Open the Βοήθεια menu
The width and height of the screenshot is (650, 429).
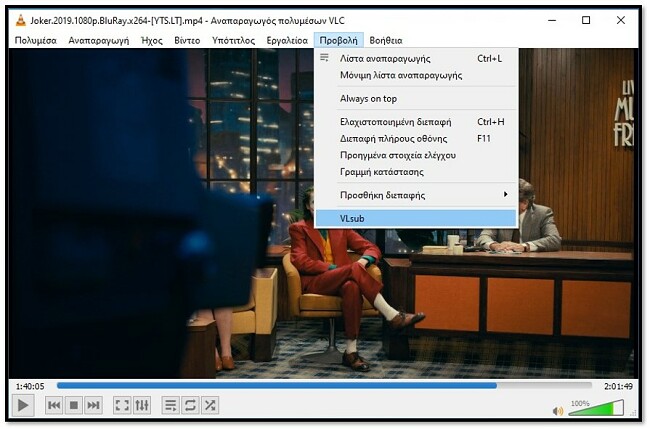click(x=386, y=41)
